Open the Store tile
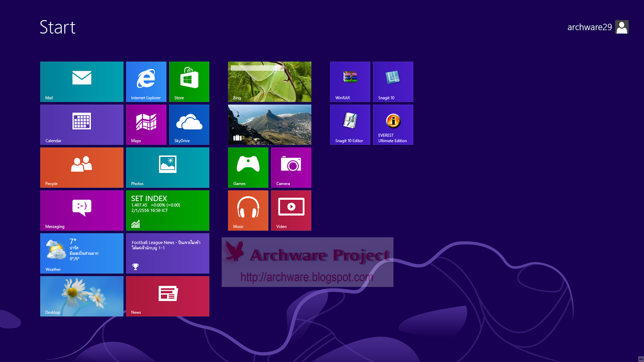The image size is (644, 362). (189, 82)
